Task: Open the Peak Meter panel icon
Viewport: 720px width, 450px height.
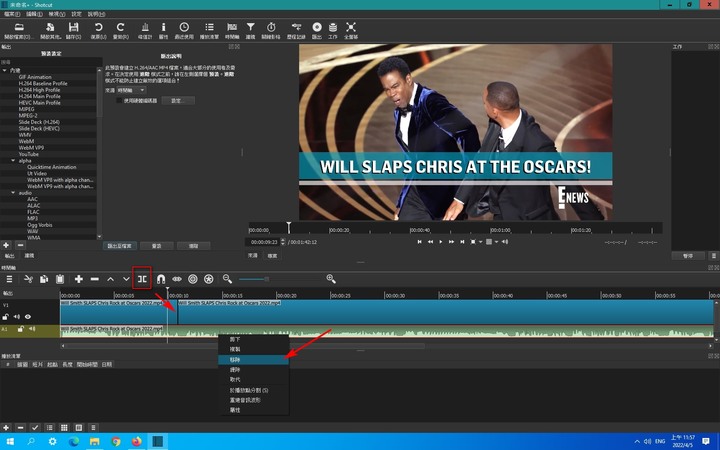Action: 145,28
